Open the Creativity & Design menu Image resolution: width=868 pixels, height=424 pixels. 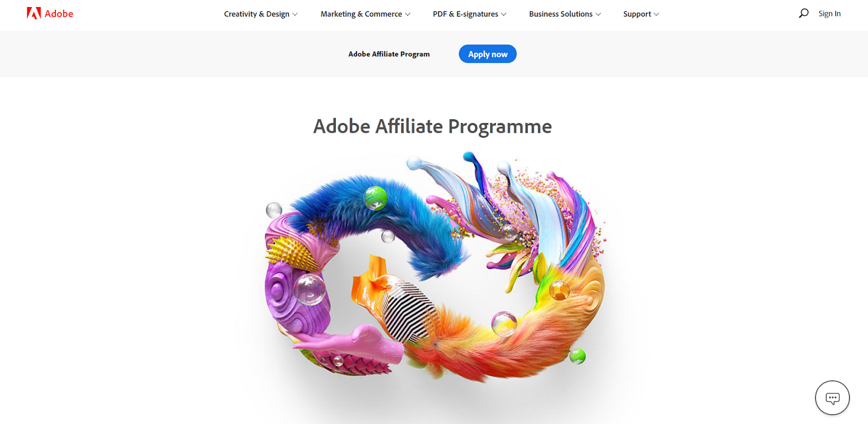tap(261, 14)
